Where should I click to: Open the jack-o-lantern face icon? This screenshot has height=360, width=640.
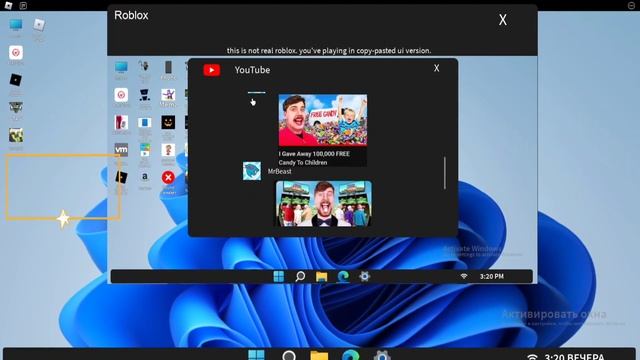click(x=168, y=122)
